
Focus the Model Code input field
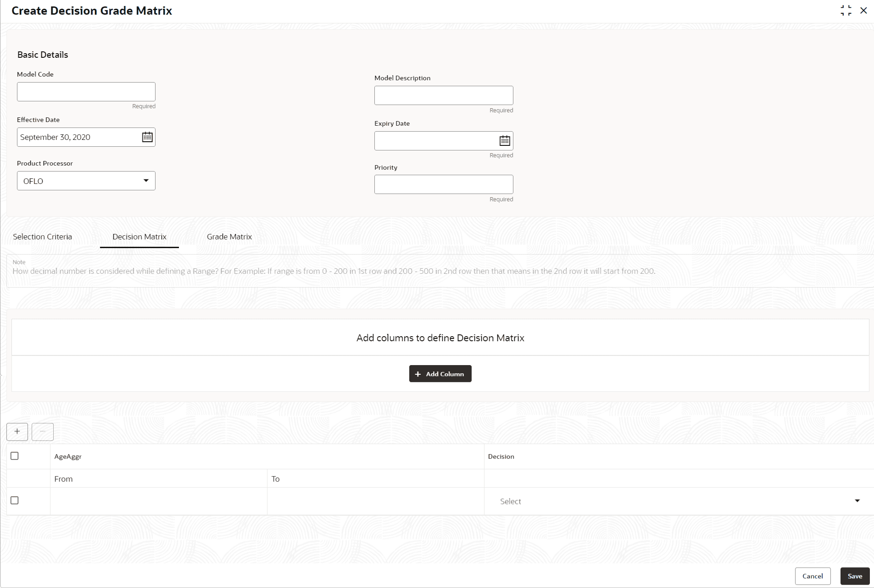click(86, 92)
